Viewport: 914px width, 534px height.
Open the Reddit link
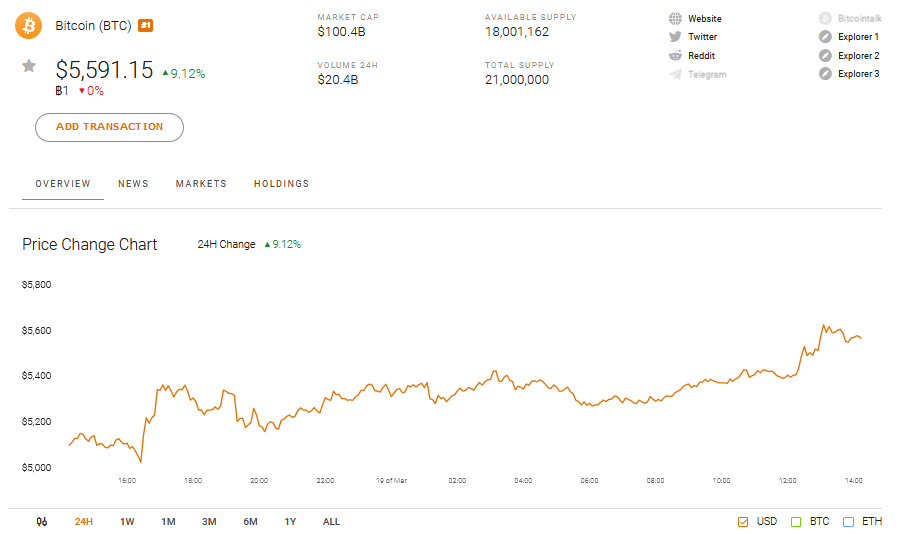pos(701,56)
